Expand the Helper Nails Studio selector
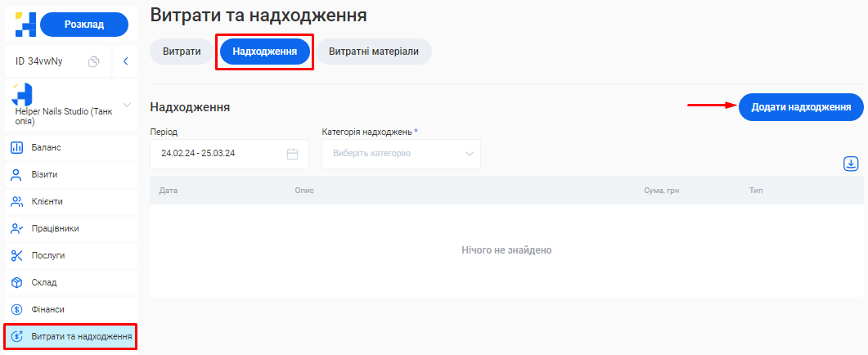The height and width of the screenshot is (355, 868). 126,105
